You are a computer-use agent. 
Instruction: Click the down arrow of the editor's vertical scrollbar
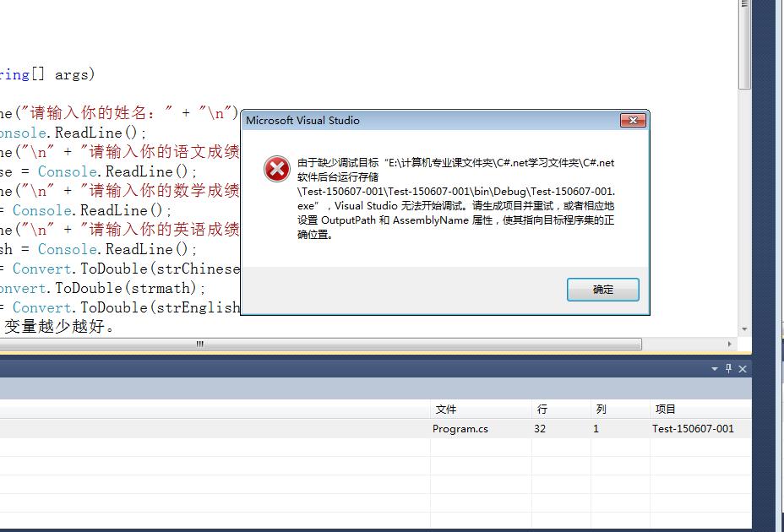click(745, 329)
